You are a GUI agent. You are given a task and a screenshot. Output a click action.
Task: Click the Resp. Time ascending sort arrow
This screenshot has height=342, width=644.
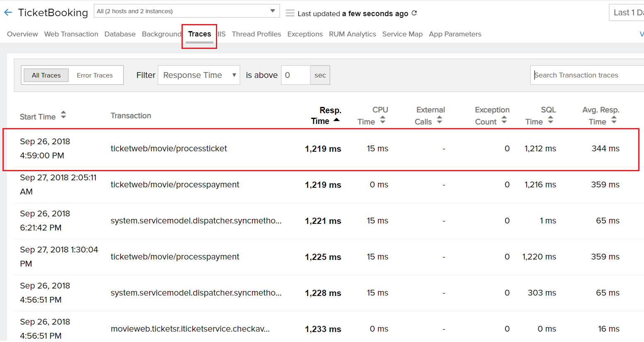[337, 120]
